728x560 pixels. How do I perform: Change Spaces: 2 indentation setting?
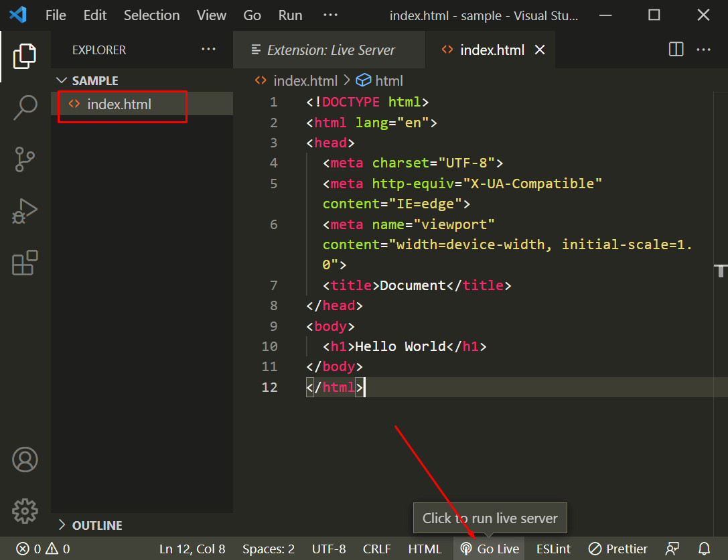(x=269, y=549)
